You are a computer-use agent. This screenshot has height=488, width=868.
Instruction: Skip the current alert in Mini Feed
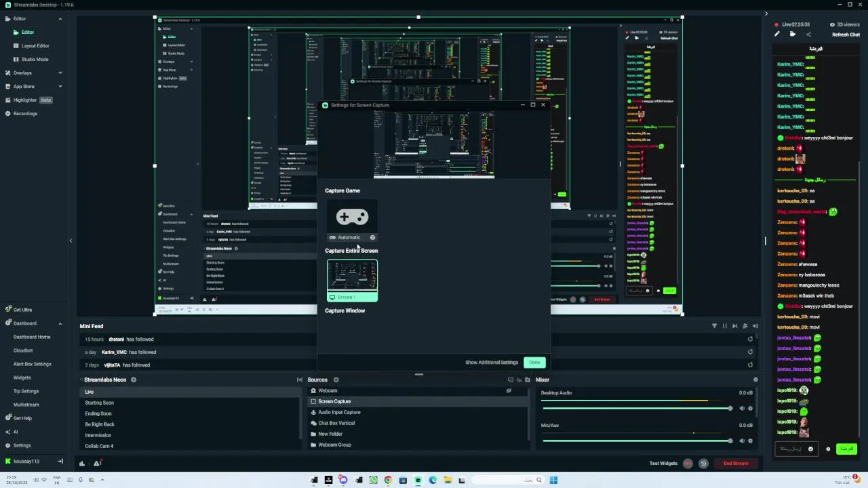click(x=734, y=326)
